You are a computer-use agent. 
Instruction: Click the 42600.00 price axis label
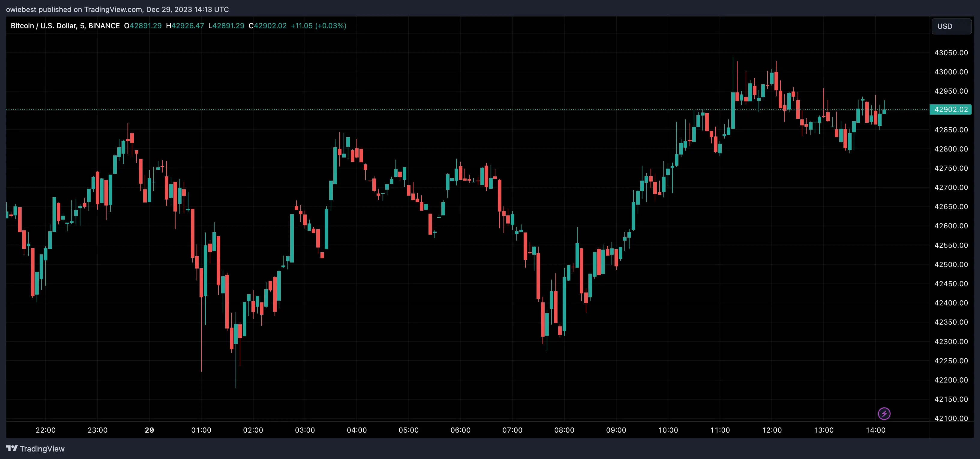point(951,226)
